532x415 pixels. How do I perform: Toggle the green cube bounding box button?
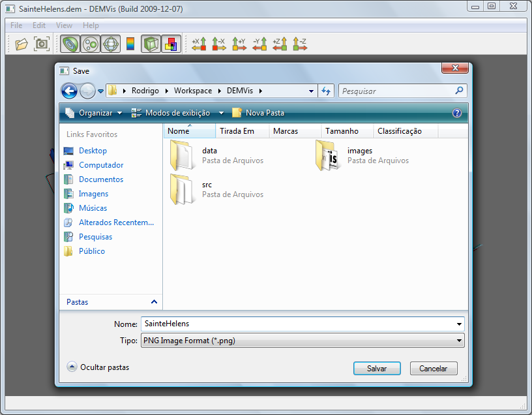coord(151,44)
